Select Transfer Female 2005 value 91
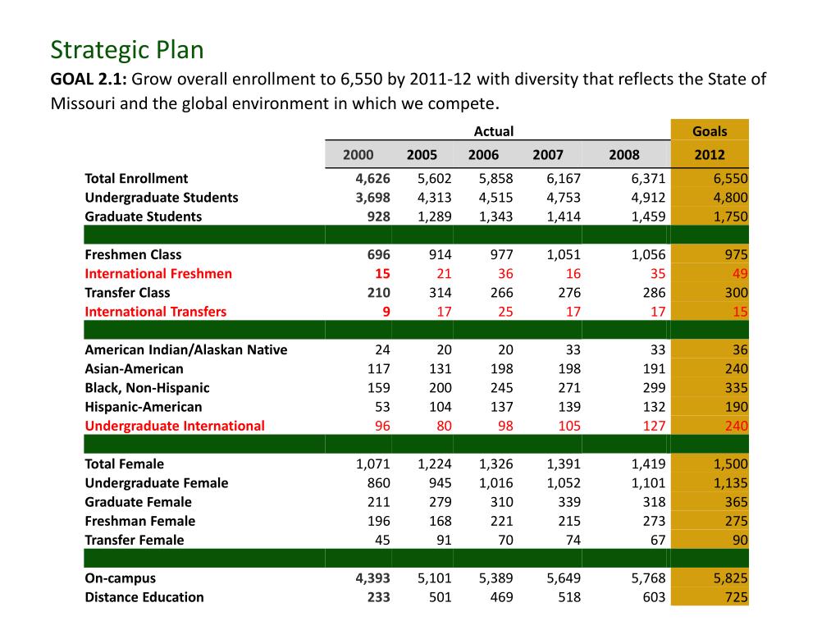Image resolution: width=840 pixels, height=630 pixels. (444, 541)
